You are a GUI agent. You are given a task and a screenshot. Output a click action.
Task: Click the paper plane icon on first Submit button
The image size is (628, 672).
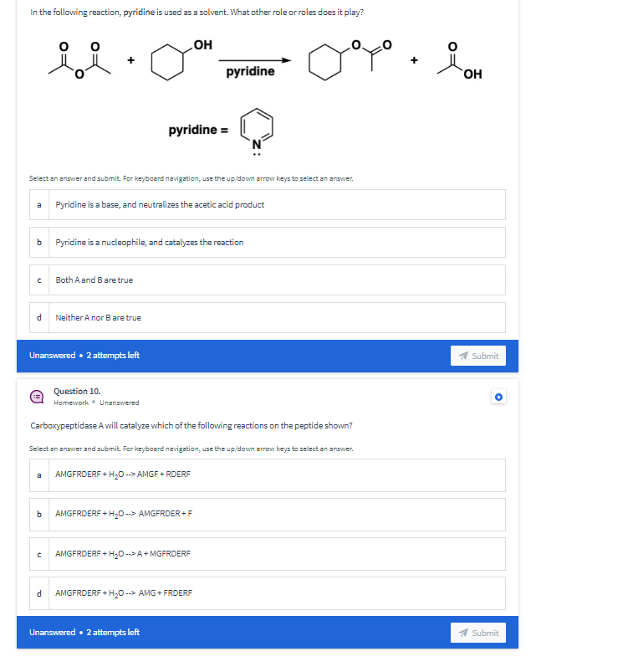pyautogui.click(x=464, y=355)
